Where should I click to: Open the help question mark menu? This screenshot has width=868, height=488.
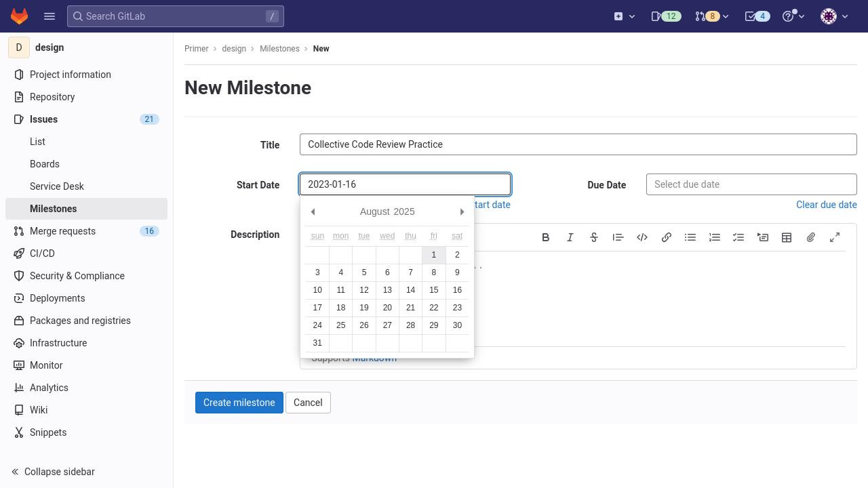coord(793,16)
